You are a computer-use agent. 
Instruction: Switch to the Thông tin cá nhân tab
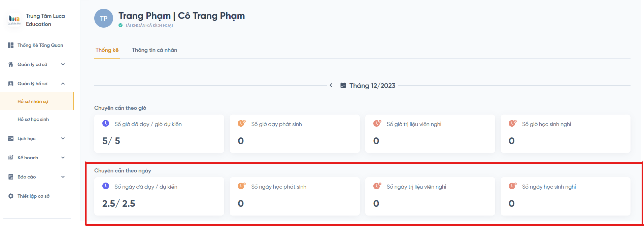(x=155, y=50)
